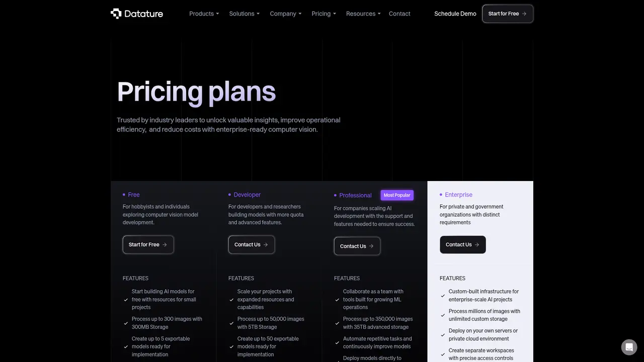Viewport: 644px width, 362px height.
Task: Click the Professional plan title
Action: point(355,196)
